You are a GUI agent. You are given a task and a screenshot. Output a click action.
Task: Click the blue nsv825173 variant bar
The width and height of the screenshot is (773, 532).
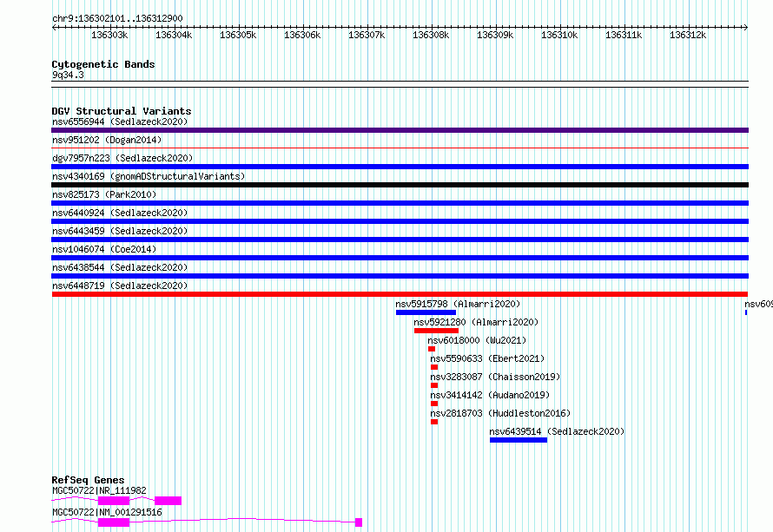pyautogui.click(x=400, y=203)
